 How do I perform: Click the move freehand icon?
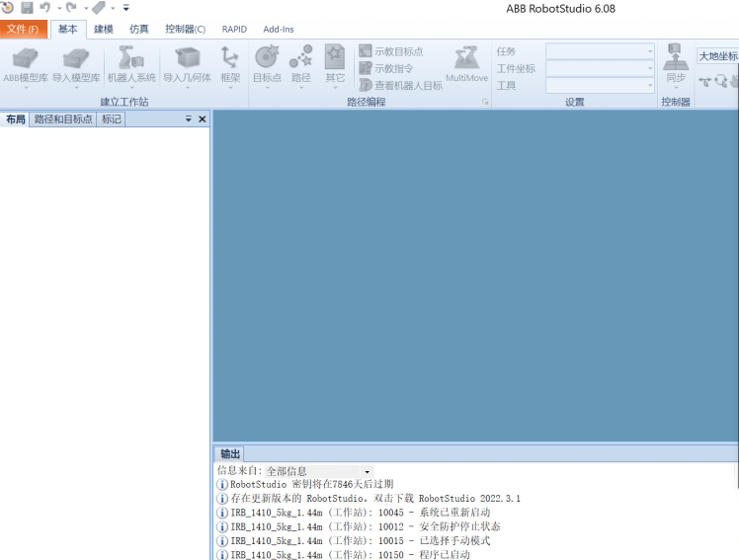point(704,81)
